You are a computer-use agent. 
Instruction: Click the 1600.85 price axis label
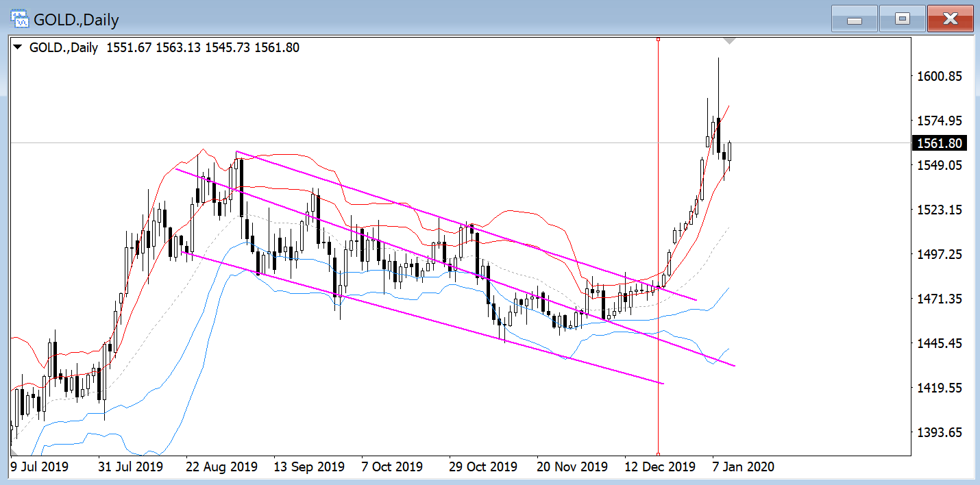tap(939, 77)
